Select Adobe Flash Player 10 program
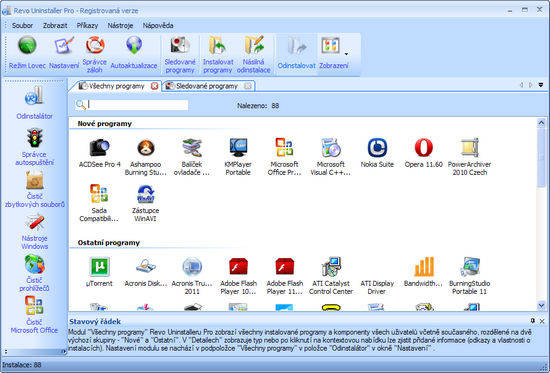 point(238,276)
